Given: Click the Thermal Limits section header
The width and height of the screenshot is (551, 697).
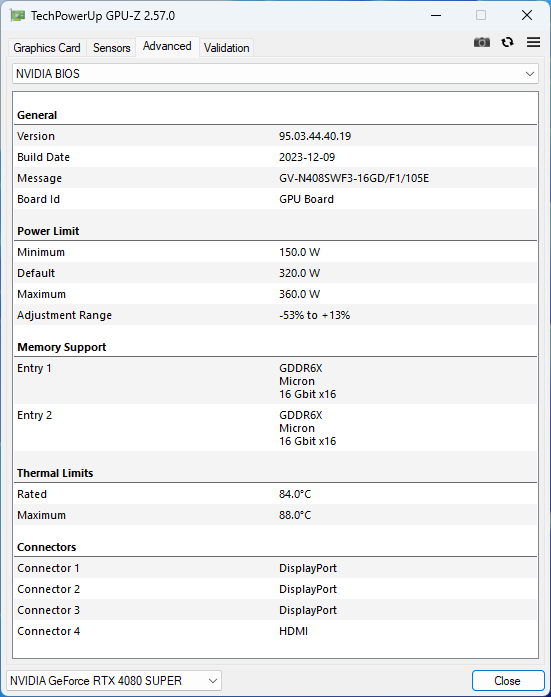Looking at the screenshot, I should 55,473.
